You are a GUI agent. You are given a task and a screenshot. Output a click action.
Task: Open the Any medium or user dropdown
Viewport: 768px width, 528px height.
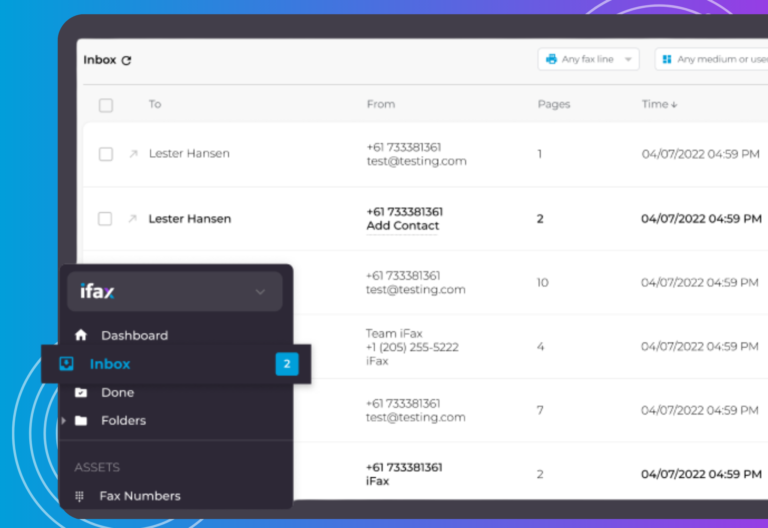711,59
